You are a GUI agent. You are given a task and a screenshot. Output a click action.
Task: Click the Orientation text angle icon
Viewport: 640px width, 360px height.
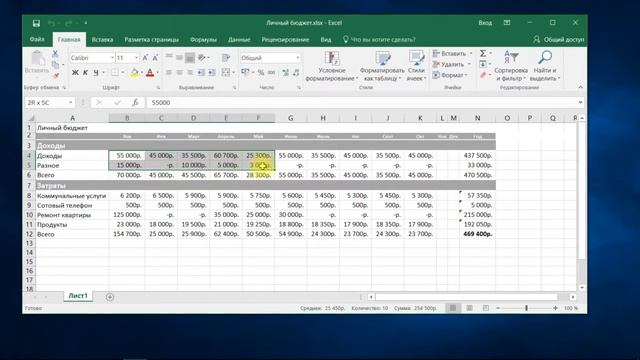click(x=201, y=58)
